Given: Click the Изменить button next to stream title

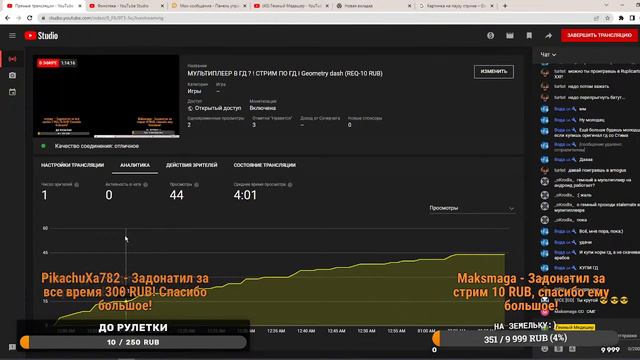Looking at the screenshot, I should click(494, 71).
